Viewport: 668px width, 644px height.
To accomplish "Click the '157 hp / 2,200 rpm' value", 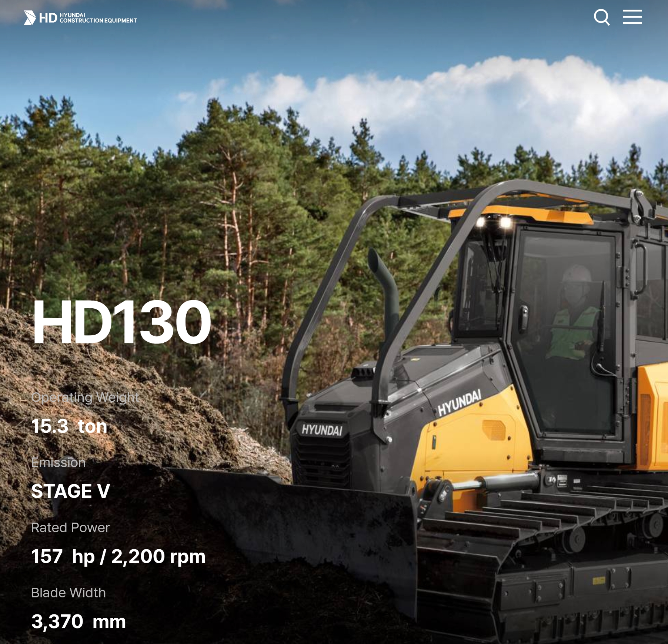I will [118, 556].
